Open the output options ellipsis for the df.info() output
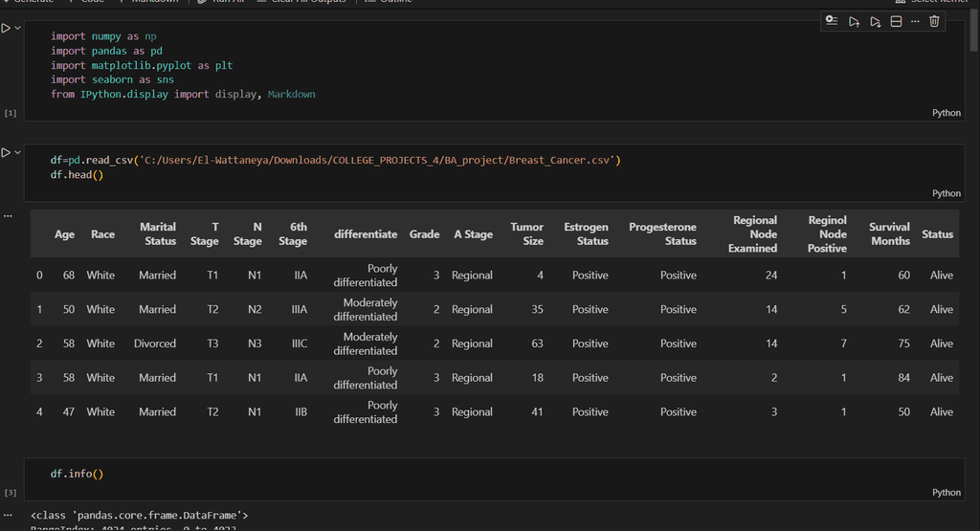 tap(9, 516)
